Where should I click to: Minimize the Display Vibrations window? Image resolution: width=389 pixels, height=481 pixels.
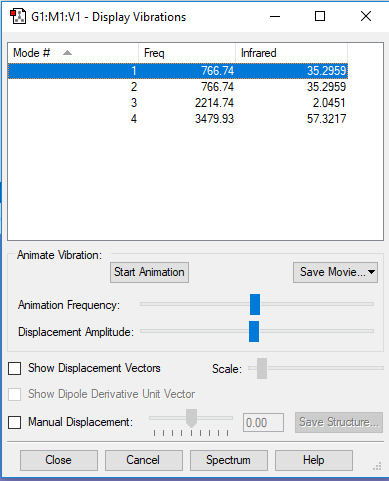[x=275, y=16]
